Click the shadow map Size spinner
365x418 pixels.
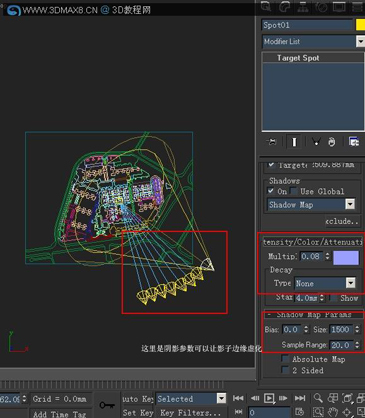[357, 329]
